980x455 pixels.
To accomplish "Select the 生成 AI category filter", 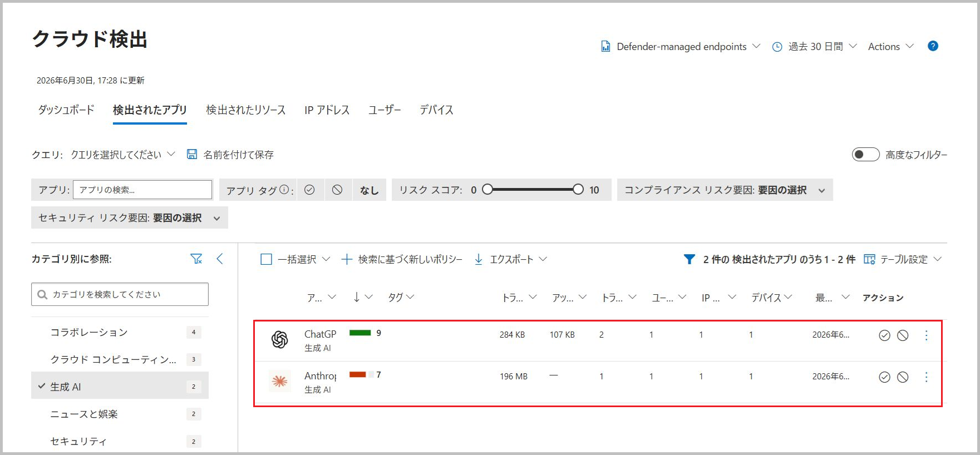I will pos(120,386).
